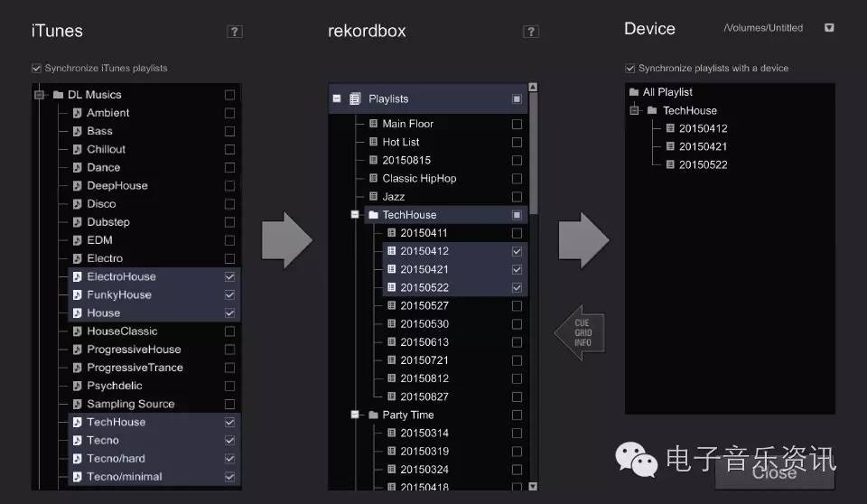Collapse the Playlists root in rekordbox
Viewport: 867px width, 504px height.
click(x=337, y=98)
